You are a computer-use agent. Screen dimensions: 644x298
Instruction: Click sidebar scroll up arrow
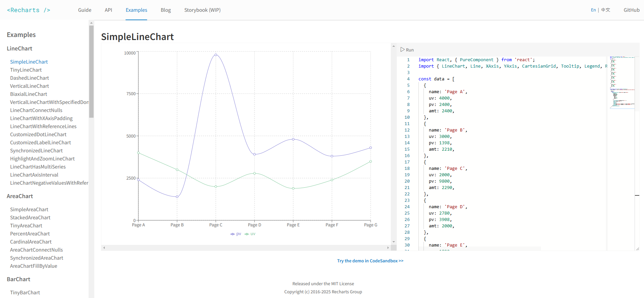click(x=91, y=23)
